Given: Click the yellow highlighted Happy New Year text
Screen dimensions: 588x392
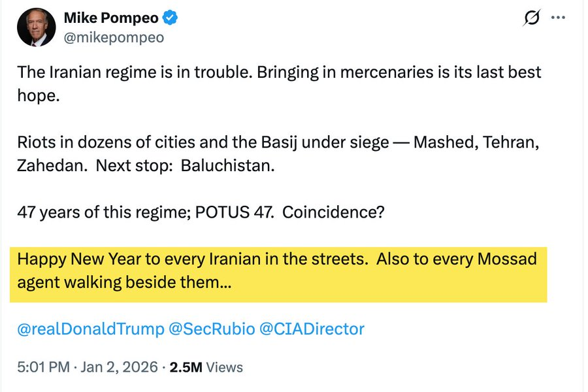Looking at the screenshot, I should [x=189, y=259].
